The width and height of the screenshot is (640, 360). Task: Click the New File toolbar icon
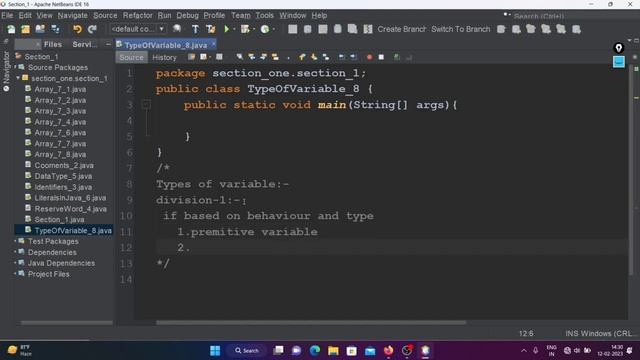(11, 29)
